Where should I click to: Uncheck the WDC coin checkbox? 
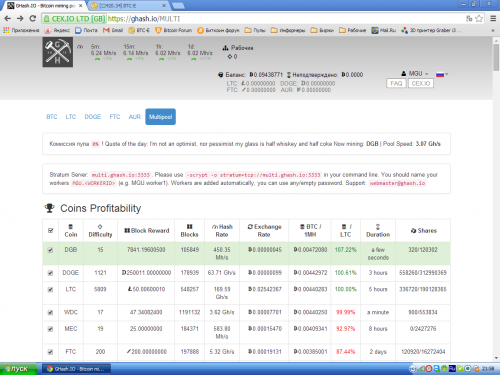(50, 312)
